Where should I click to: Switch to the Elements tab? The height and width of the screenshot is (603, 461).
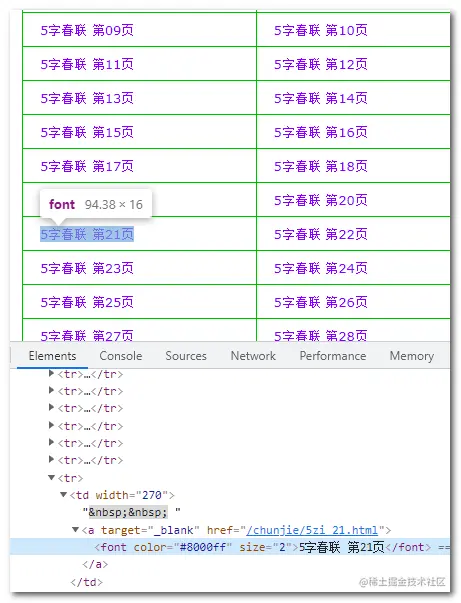[52, 356]
